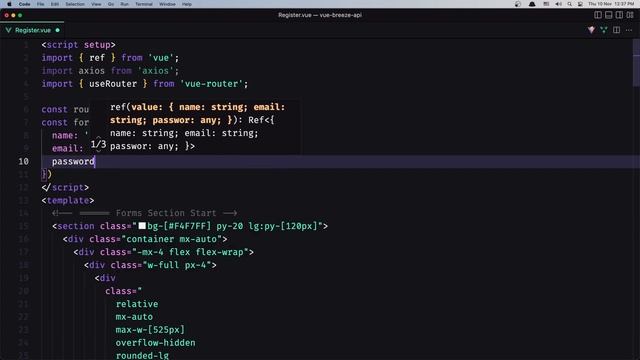Viewport: 640px width, 360px height.
Task: Click the green source-control graph icon in editor actions
Action: 604,30
